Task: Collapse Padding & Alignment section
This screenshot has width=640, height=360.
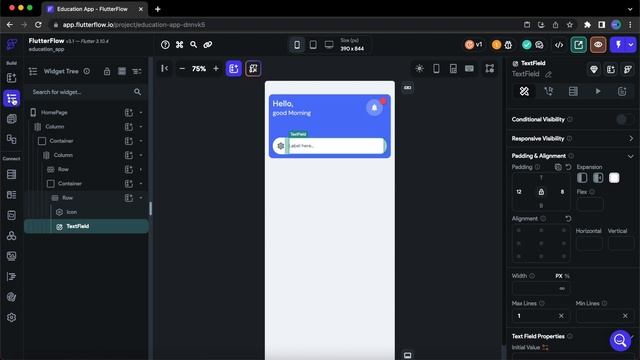Action: 631,156
